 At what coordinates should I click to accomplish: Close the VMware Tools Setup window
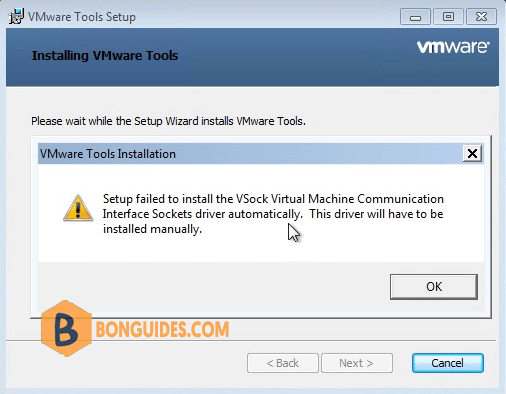pos(481,16)
